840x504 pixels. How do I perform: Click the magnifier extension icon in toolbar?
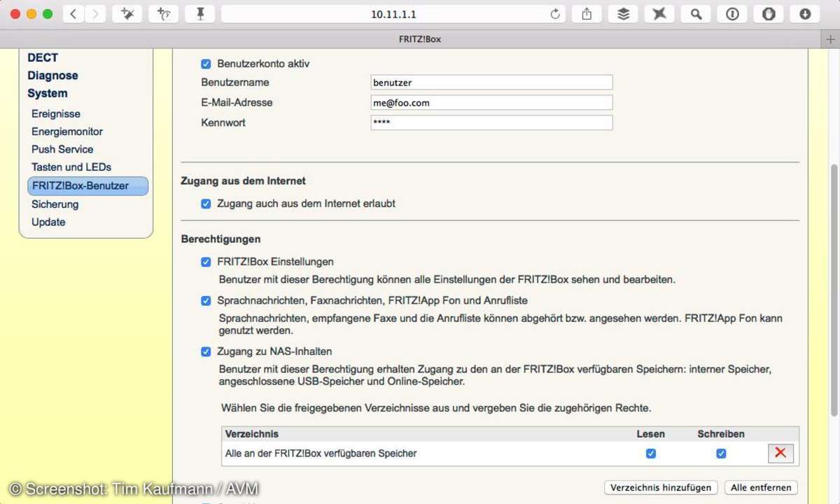click(696, 14)
